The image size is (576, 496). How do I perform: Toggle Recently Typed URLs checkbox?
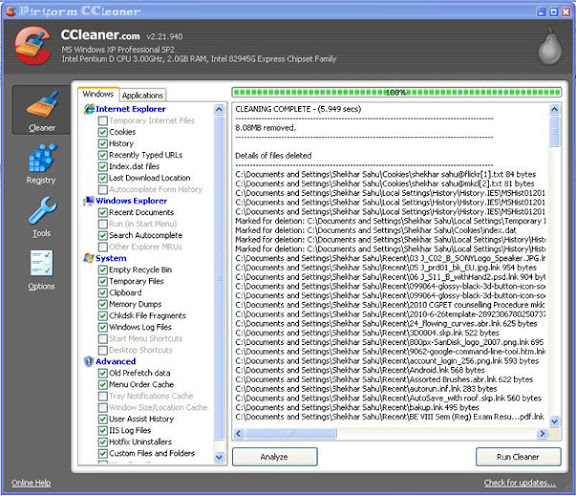pos(103,155)
